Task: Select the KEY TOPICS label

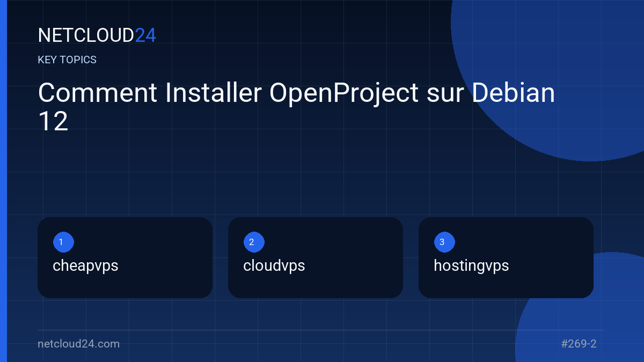Action: point(67,60)
